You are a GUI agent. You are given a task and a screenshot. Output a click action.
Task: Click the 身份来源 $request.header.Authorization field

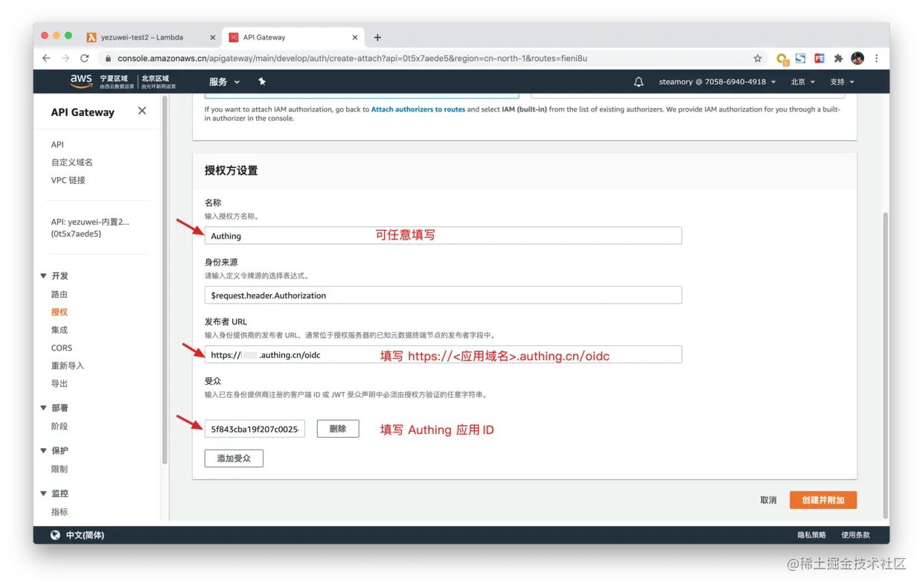coord(443,295)
